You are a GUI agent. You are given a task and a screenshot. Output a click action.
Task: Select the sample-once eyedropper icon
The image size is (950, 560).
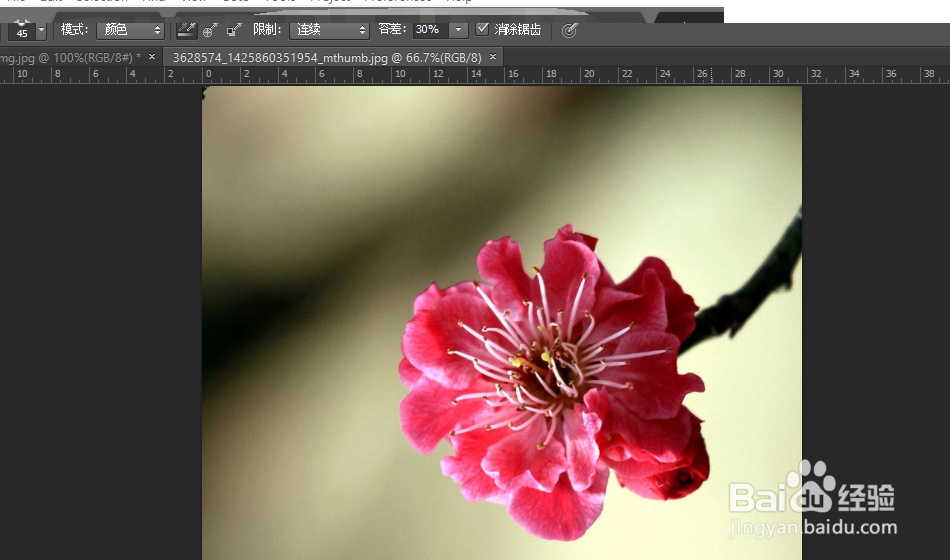coord(210,30)
